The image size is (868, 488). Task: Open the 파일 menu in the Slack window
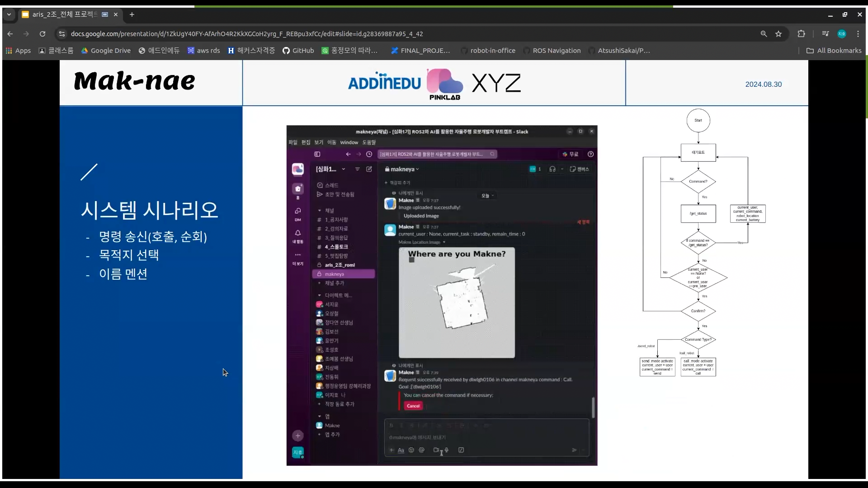[x=293, y=142]
